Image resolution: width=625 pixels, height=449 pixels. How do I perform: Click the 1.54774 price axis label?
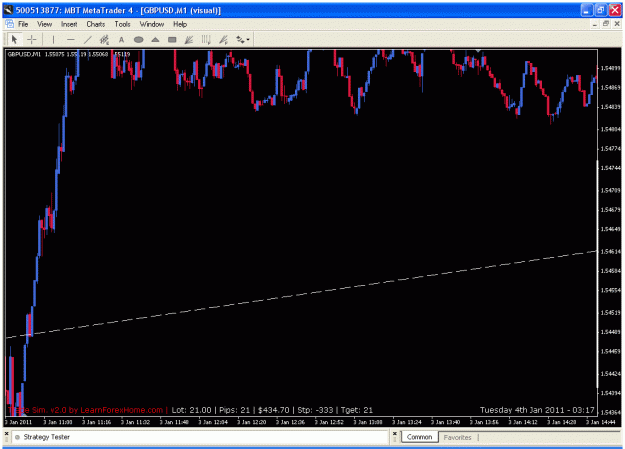point(610,149)
